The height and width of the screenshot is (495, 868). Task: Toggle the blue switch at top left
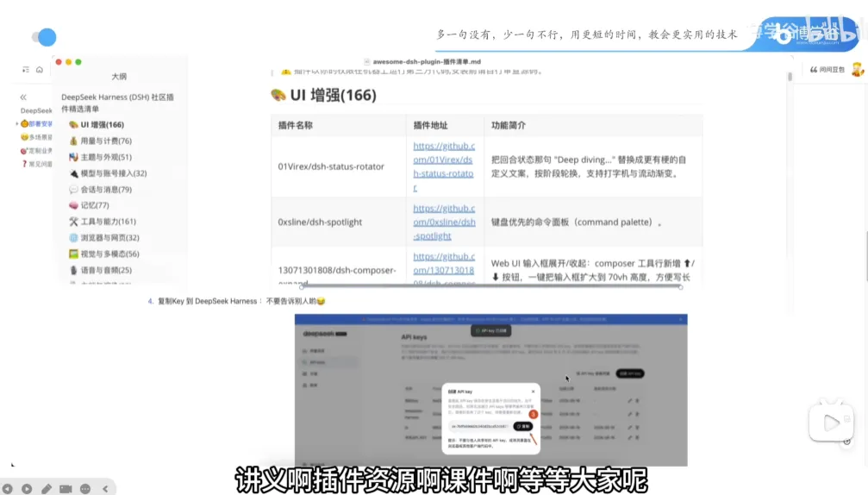44,37
